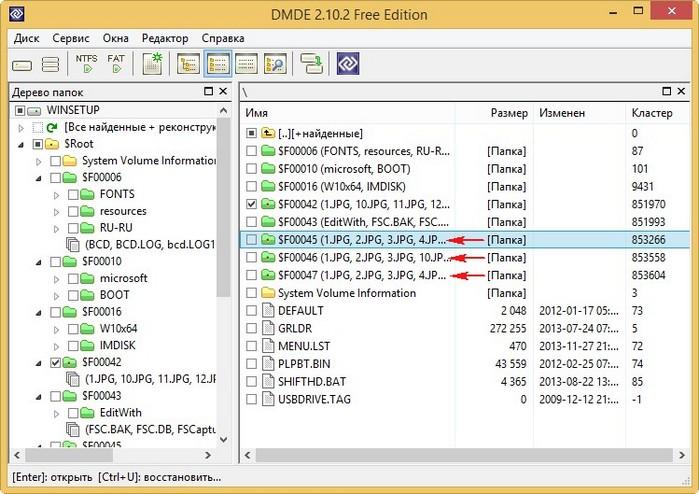Check the $F00047 checkbox in file list
Screen dimensions: 699x494
coord(251,275)
